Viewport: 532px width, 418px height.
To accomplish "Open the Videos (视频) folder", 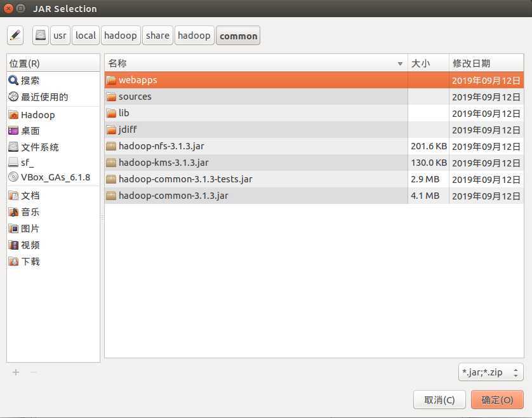I will 53,245.
